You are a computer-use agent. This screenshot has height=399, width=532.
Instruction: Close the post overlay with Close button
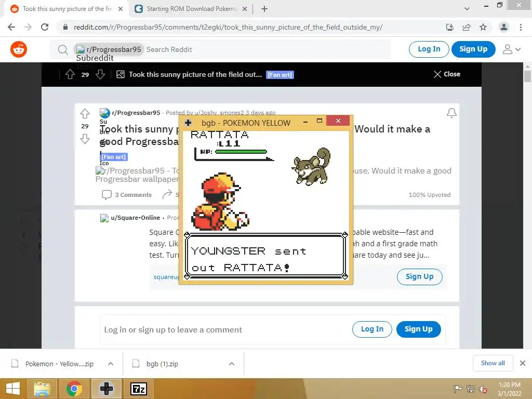pos(447,74)
